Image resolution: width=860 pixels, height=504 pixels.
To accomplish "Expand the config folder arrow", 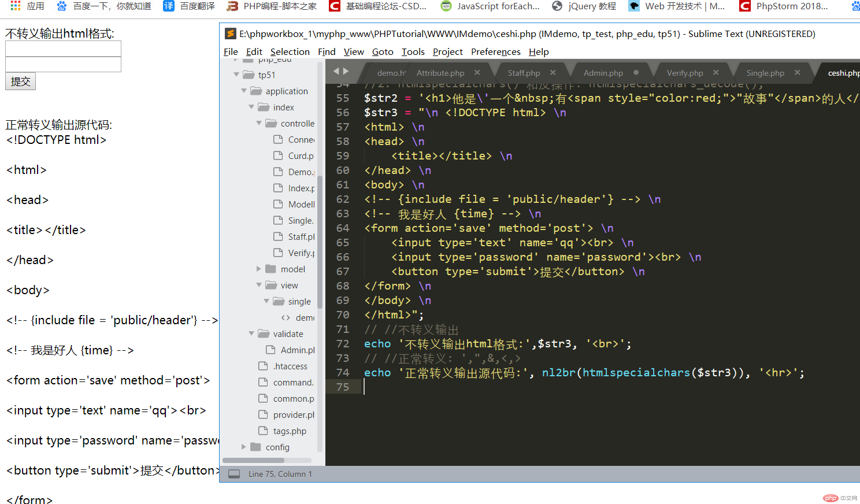I will (244, 447).
